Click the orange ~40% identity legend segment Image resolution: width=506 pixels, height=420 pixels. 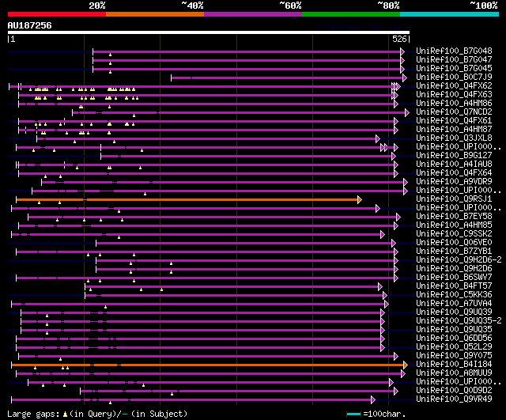[155, 14]
